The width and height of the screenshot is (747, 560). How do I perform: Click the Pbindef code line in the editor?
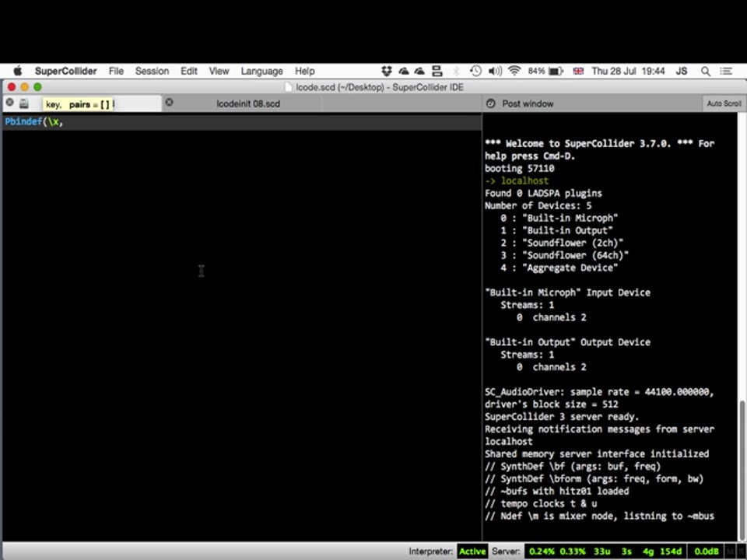coord(241,122)
